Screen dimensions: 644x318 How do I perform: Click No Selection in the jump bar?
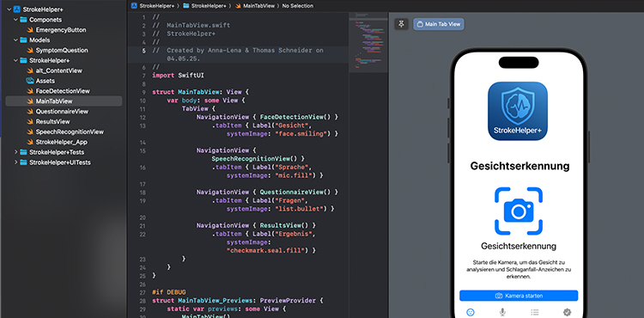[x=297, y=6]
